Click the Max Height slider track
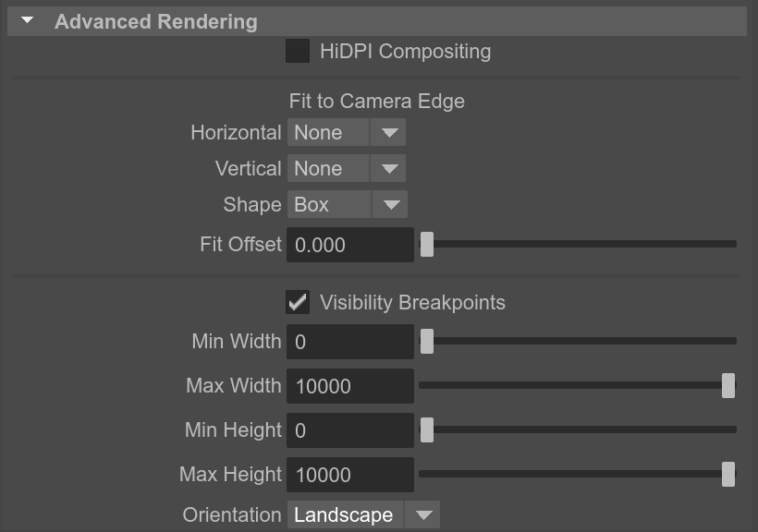This screenshot has width=758, height=532. click(x=577, y=475)
